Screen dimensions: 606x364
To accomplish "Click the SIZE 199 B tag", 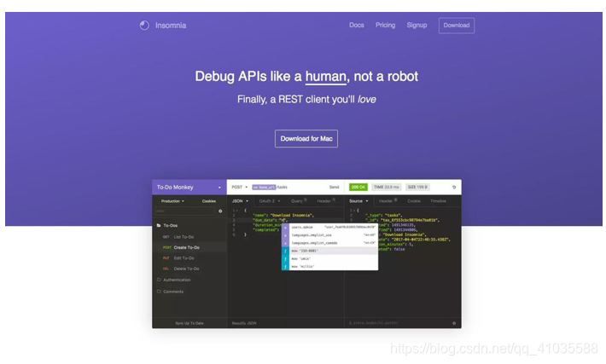I will (417, 188).
